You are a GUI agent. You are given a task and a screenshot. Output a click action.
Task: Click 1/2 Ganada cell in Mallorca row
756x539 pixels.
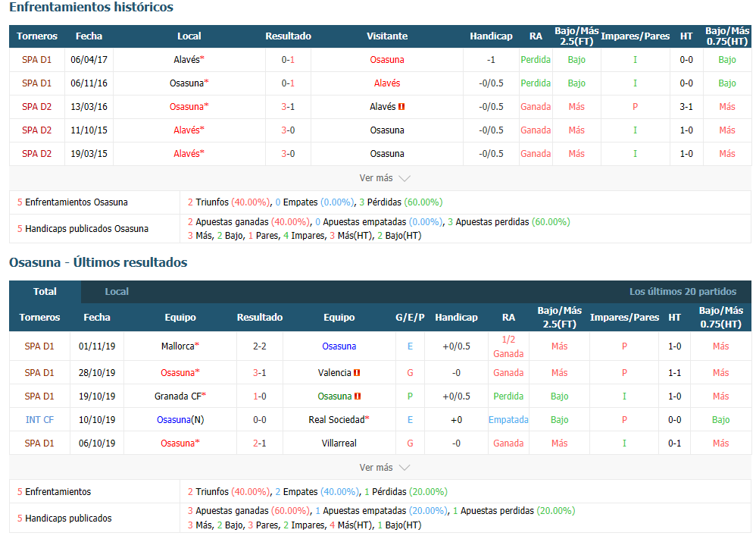tap(508, 346)
